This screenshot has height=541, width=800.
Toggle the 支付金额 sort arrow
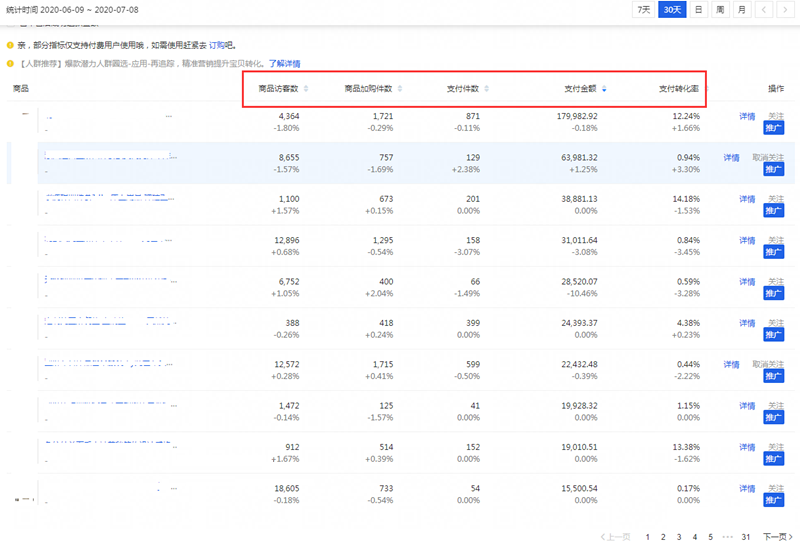pos(604,89)
